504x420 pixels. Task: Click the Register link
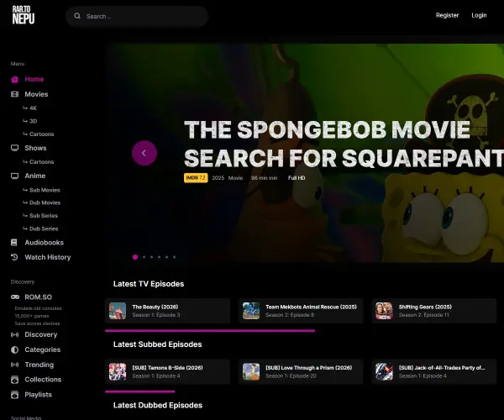tap(447, 15)
